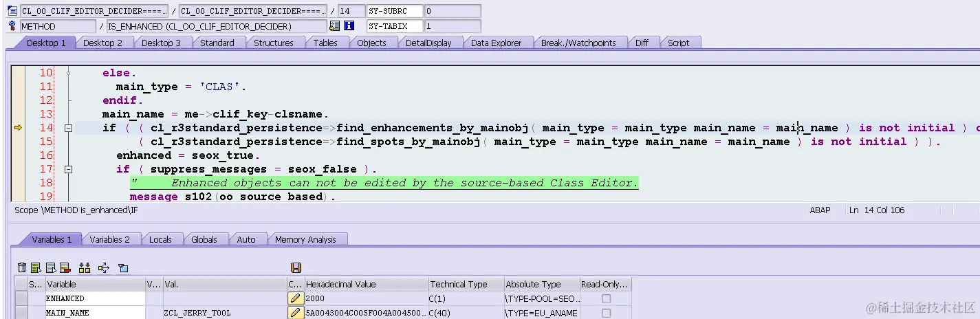The width and height of the screenshot is (980, 319).
Task: Click the pencil edit icon for MAIN_NAME
Action: tap(296, 313)
